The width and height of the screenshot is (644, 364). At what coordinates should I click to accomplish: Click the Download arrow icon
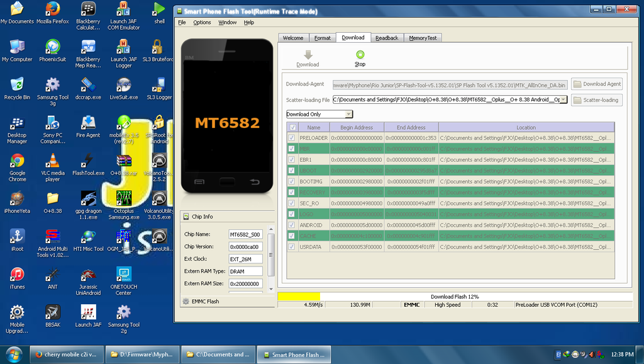click(x=308, y=55)
